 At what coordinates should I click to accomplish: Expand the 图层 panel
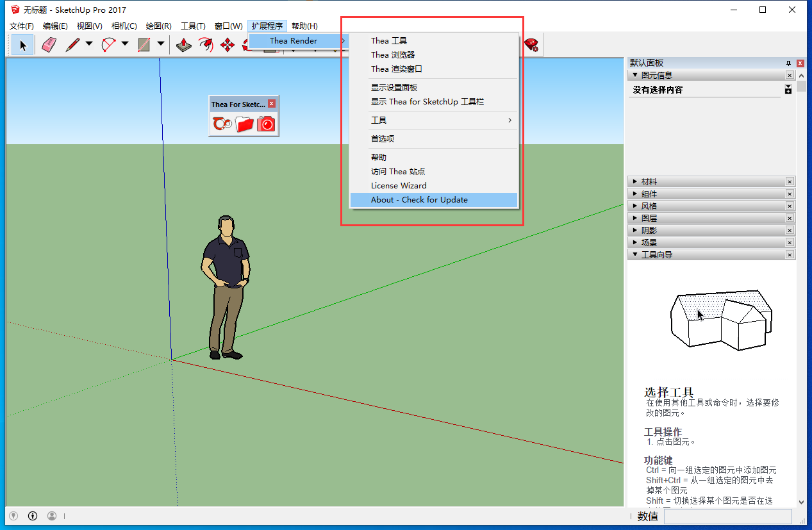click(635, 219)
